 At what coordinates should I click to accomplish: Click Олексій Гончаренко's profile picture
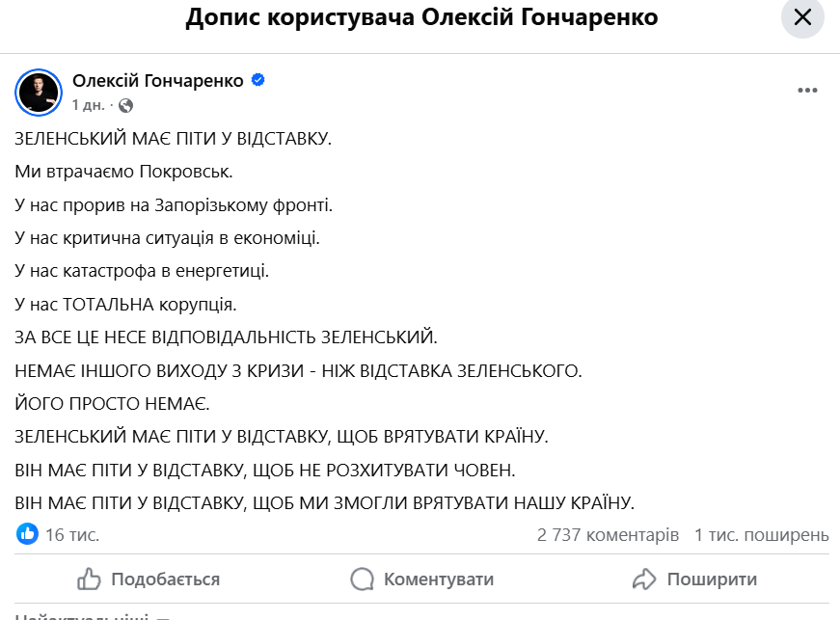39,92
